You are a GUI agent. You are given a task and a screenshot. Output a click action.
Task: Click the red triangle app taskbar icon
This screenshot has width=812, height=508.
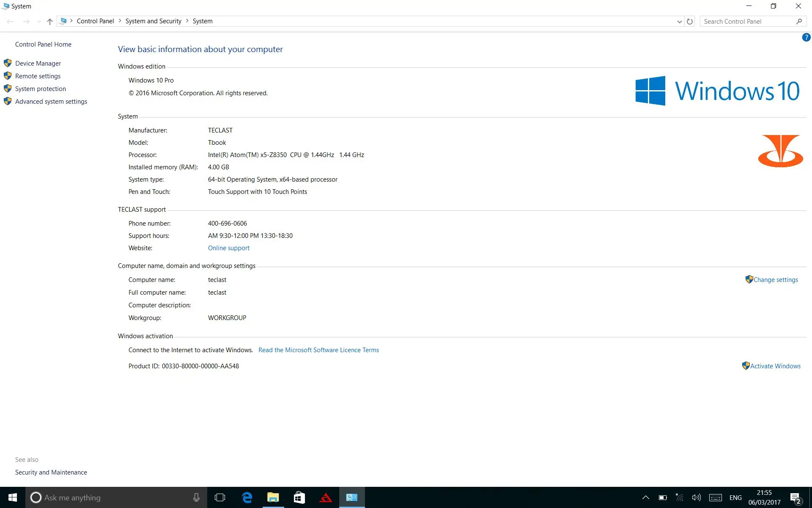point(326,497)
